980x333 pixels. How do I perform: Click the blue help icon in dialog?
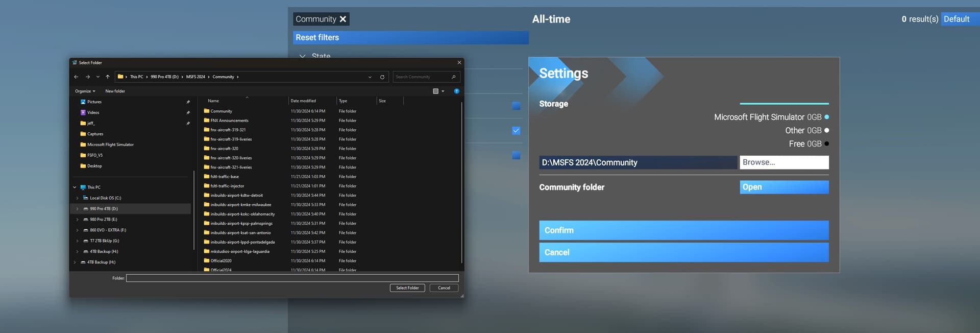[x=456, y=91]
